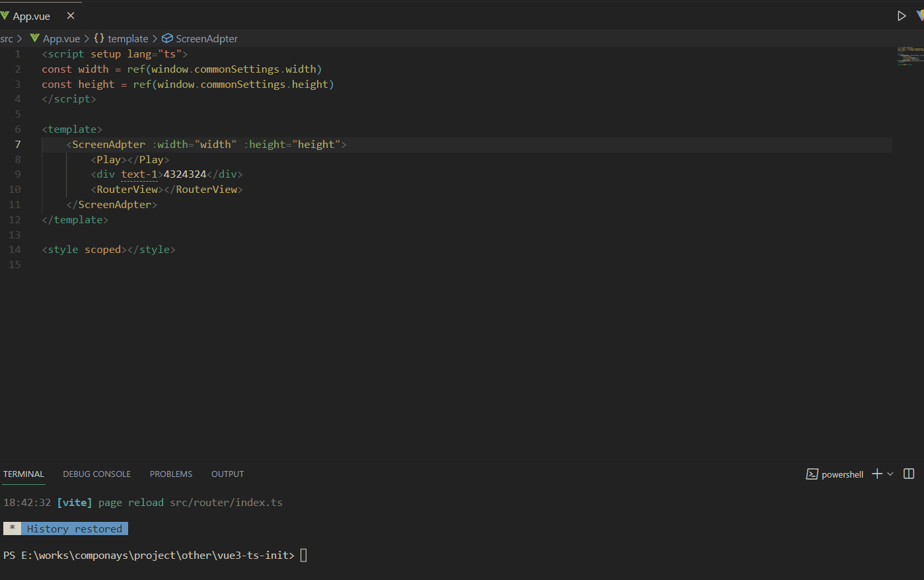Show the OUTPUT panel

click(x=228, y=474)
